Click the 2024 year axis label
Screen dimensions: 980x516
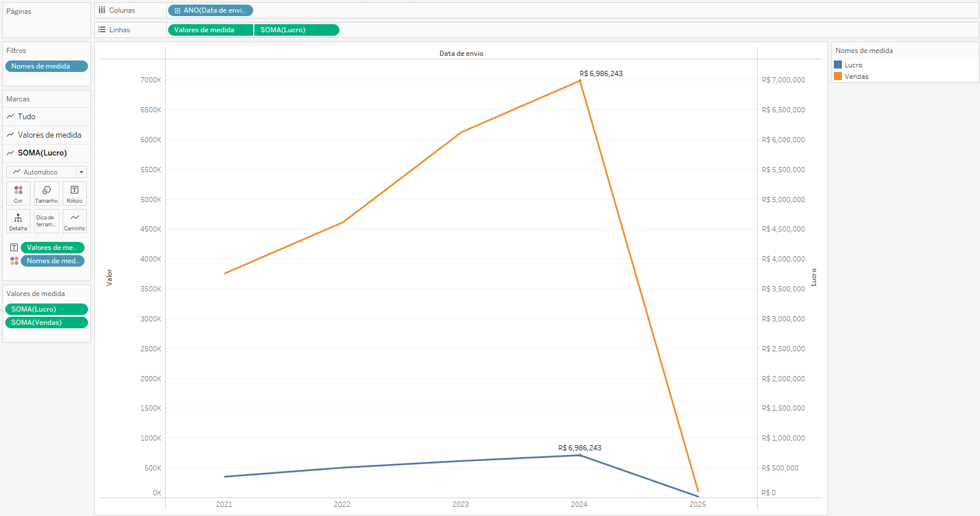coord(579,504)
